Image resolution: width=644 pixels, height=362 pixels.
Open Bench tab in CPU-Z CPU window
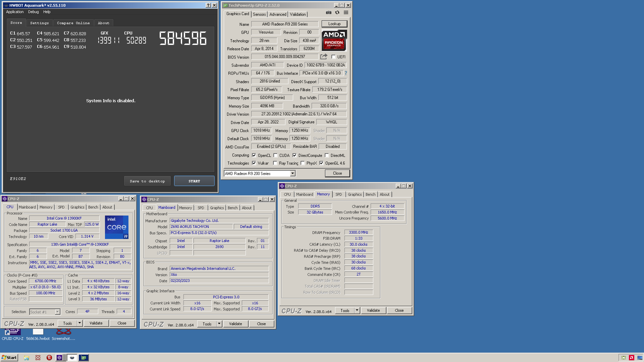point(93,207)
